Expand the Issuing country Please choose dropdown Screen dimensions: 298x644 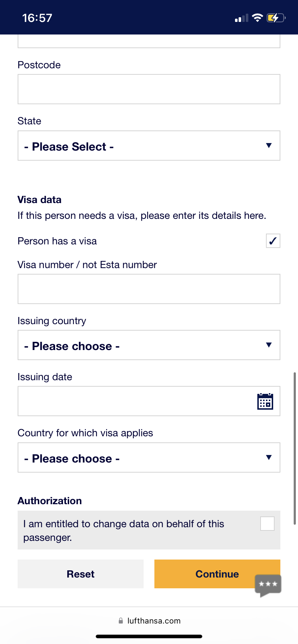click(x=149, y=345)
